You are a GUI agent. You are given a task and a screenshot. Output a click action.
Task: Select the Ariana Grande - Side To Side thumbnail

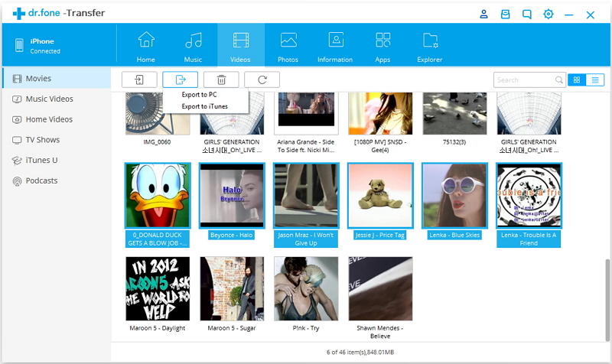306,113
